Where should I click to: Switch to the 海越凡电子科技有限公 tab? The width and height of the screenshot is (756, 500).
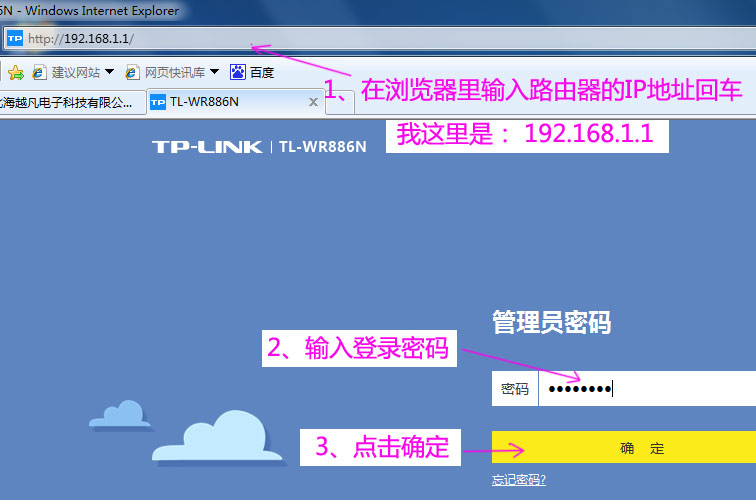coord(72,102)
